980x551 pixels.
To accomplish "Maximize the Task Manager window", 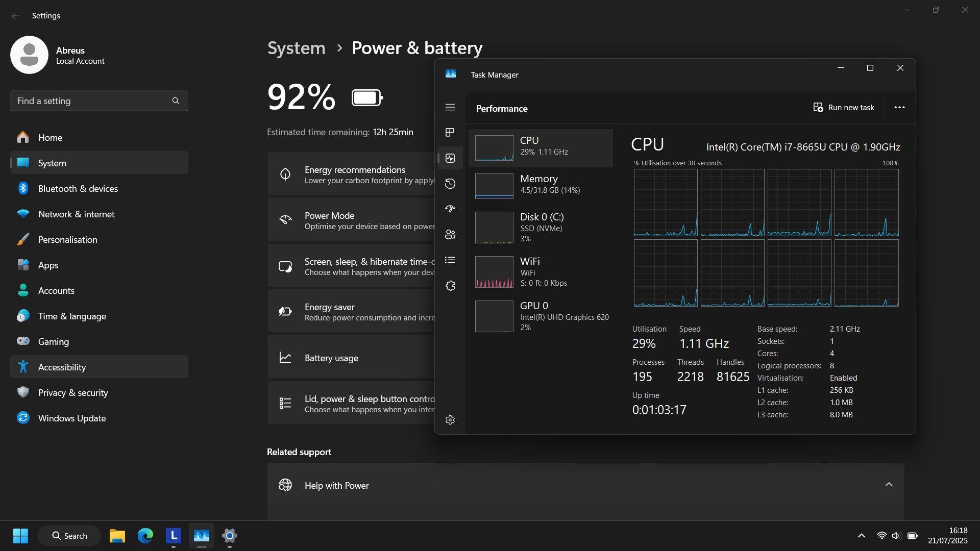I will point(870,68).
